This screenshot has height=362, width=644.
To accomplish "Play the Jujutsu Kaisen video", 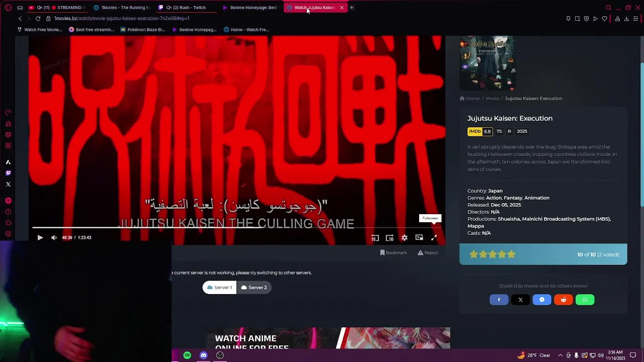I will point(40,238).
